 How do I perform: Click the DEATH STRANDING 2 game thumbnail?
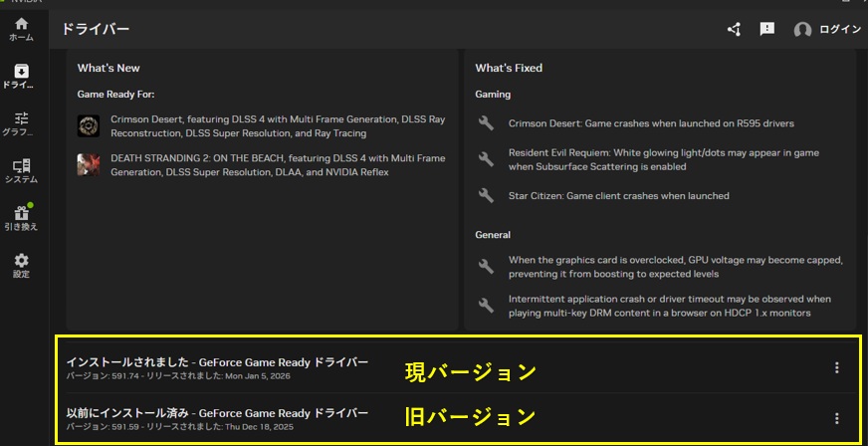click(89, 165)
